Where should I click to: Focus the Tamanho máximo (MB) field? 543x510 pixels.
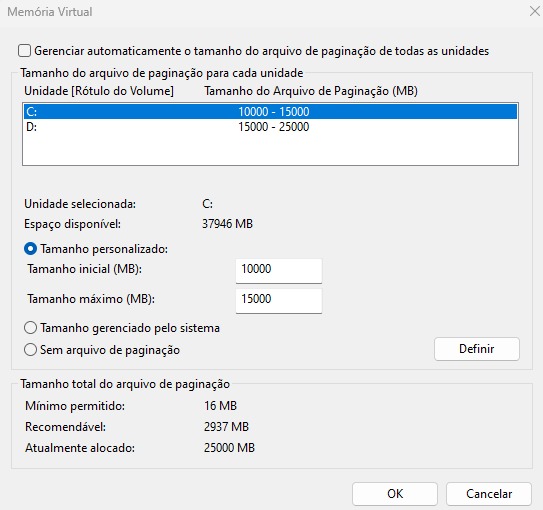pos(279,301)
